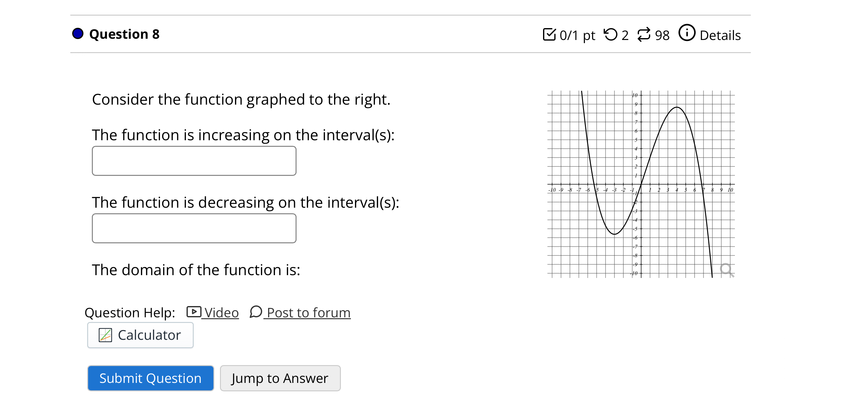This screenshot has width=868, height=401.
Task: Click the increasing interval answer box
Action: (x=194, y=161)
